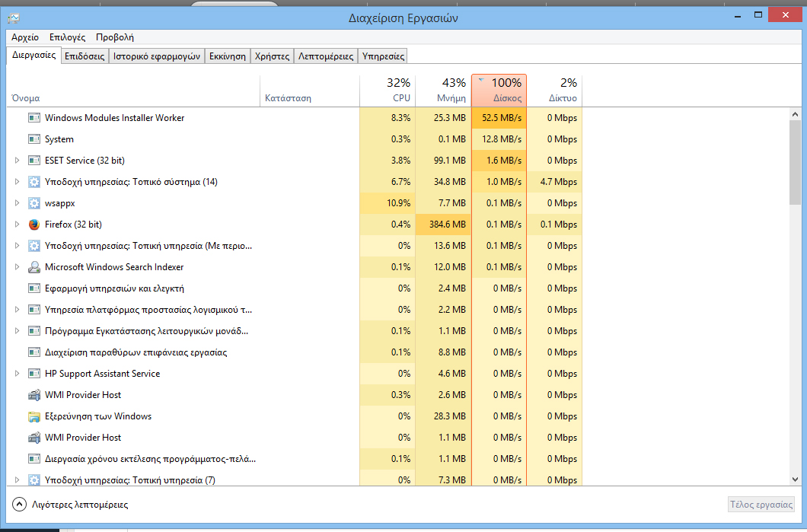Maximize the Task Manager window

click(758, 15)
